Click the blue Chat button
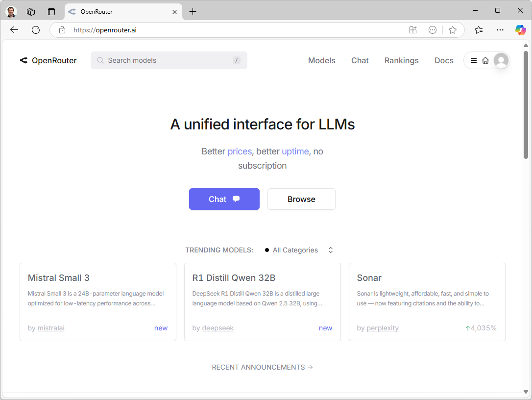The height and width of the screenshot is (400, 532). (x=224, y=199)
